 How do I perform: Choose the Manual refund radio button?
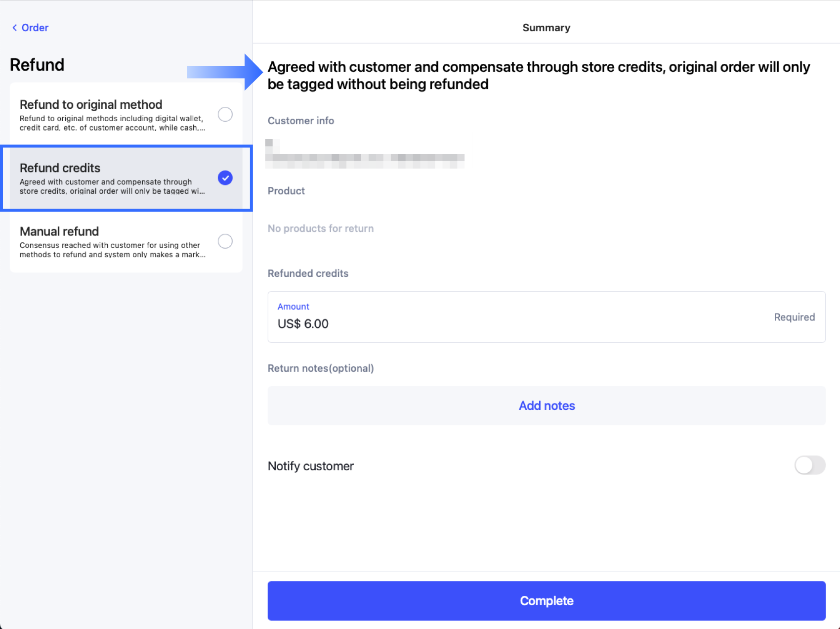click(225, 241)
